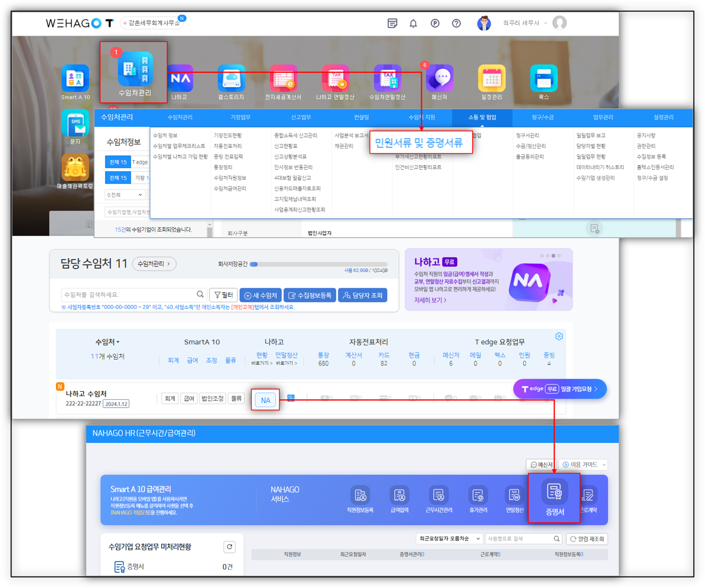The height and width of the screenshot is (588, 705).
Task: Click the T edge 일괄 가입요청 button
Action: [x=560, y=389]
